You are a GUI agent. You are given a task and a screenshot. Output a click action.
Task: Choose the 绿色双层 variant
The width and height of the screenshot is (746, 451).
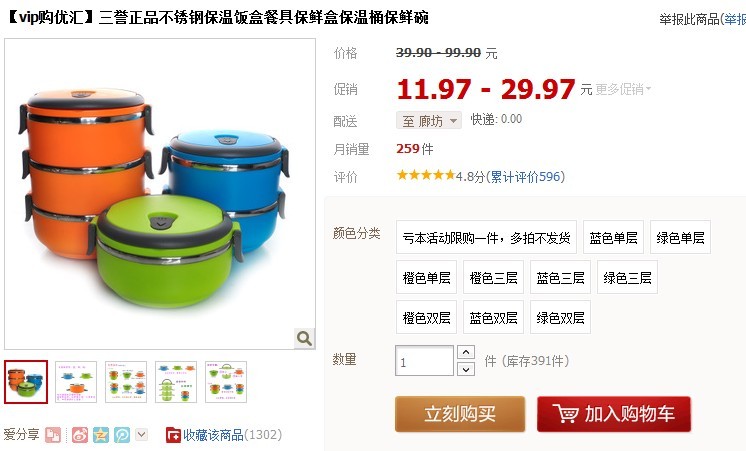point(560,317)
